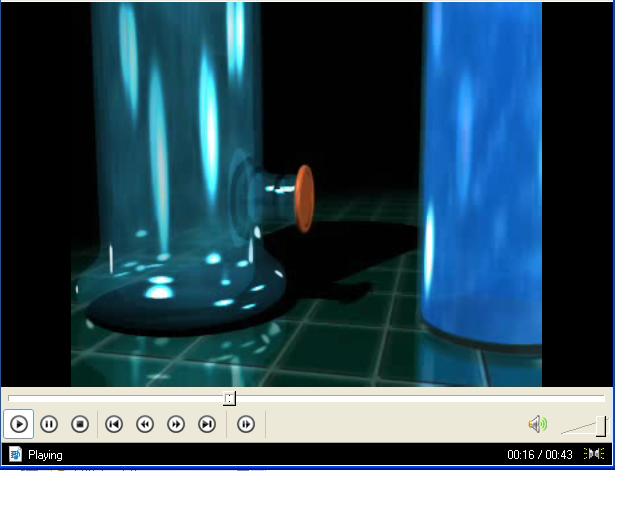The height and width of the screenshot is (512, 640).
Task: Click the Playing status text
Action: [x=45, y=455]
